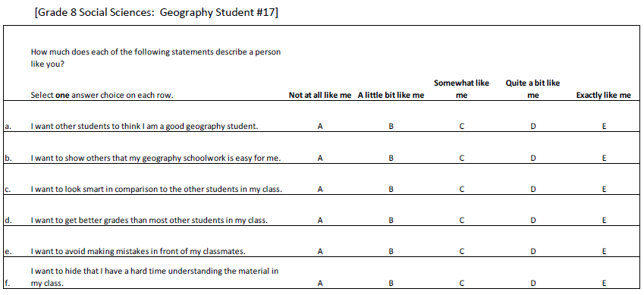This screenshot has width=644, height=295.
Task: Select C for hide hard time understanding row
Action: click(462, 283)
